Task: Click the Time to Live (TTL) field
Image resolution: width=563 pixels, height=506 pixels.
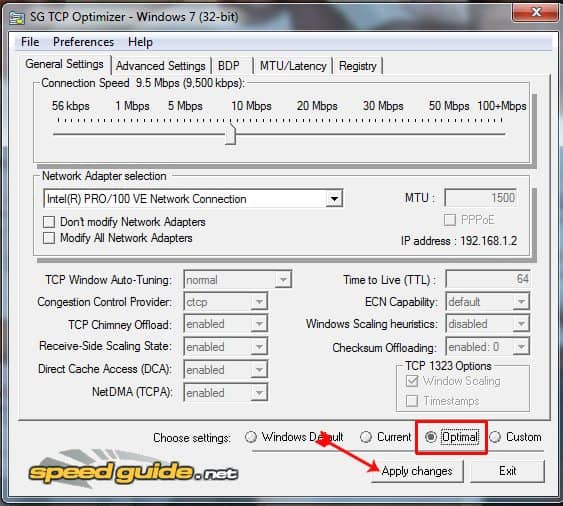Action: [x=488, y=279]
